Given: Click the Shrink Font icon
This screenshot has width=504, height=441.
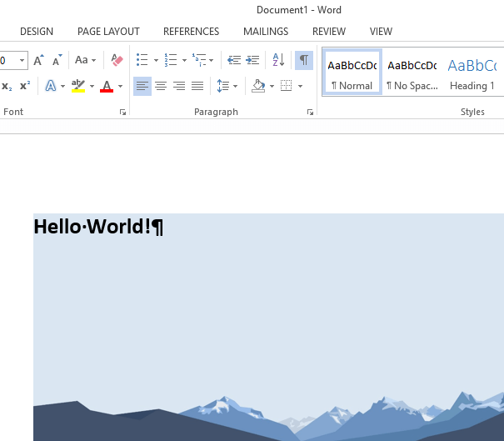Looking at the screenshot, I should 57,60.
